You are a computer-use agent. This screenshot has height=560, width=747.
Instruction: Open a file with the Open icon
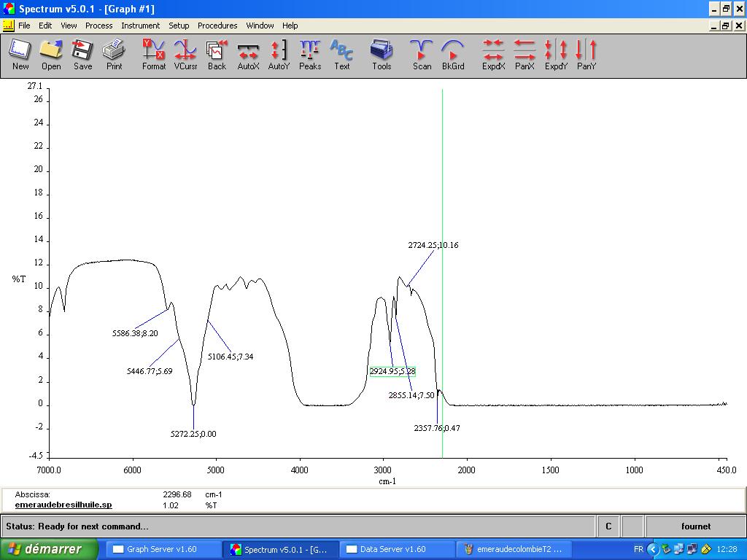(51, 55)
